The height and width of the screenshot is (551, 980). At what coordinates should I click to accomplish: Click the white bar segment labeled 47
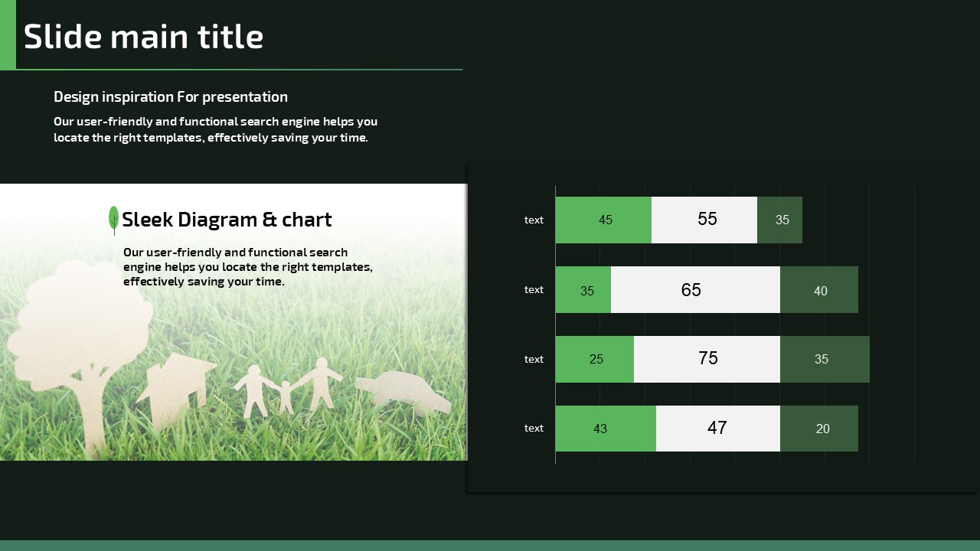point(718,429)
